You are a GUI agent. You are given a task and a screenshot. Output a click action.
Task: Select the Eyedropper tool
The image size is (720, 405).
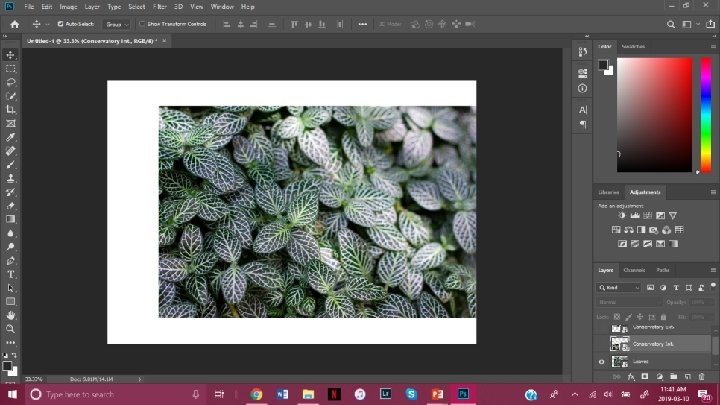[10, 137]
